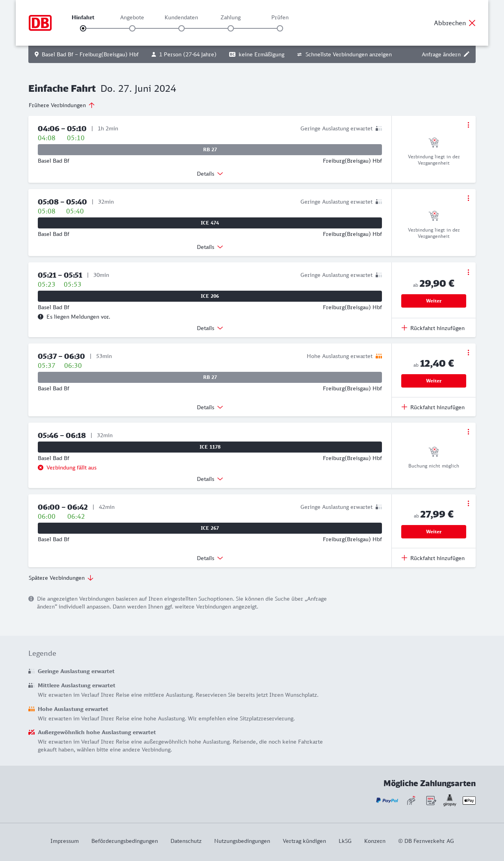
Task: Click Weiter for the 29,90 € fare
Action: [x=434, y=301]
